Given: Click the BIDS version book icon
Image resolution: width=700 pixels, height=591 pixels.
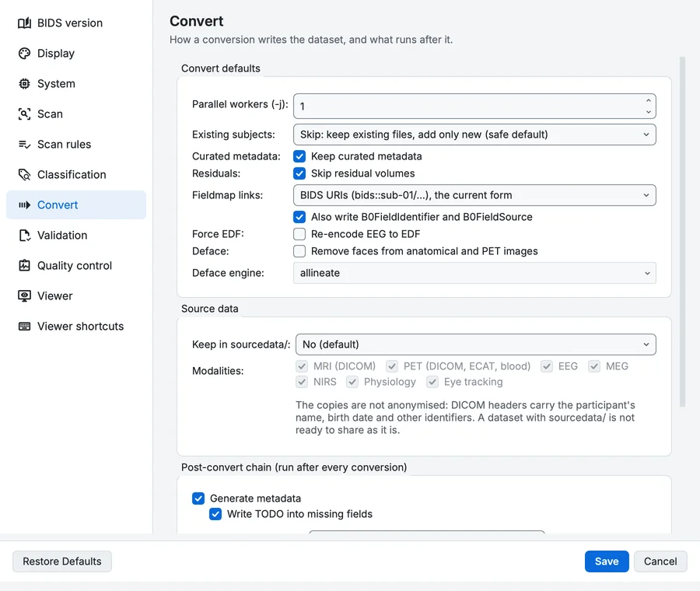Looking at the screenshot, I should 25,23.
